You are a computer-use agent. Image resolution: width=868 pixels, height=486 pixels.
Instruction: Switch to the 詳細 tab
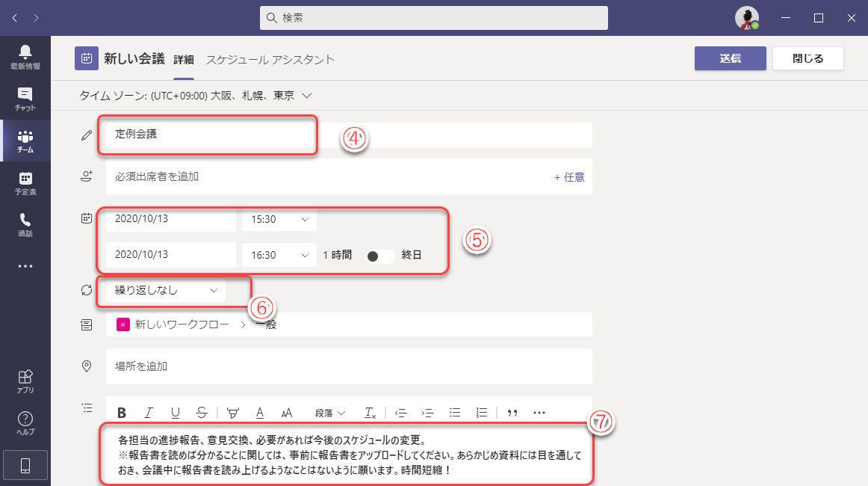(183, 59)
